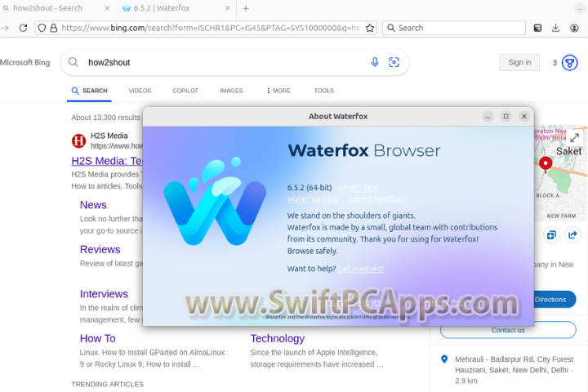
Task: Maximize the About Waterfox dialog
Action: 506,116
